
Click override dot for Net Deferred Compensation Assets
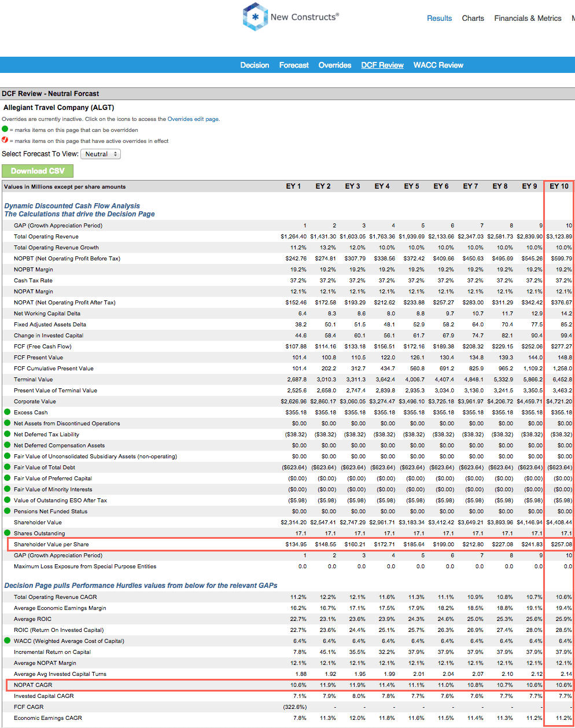click(8, 445)
